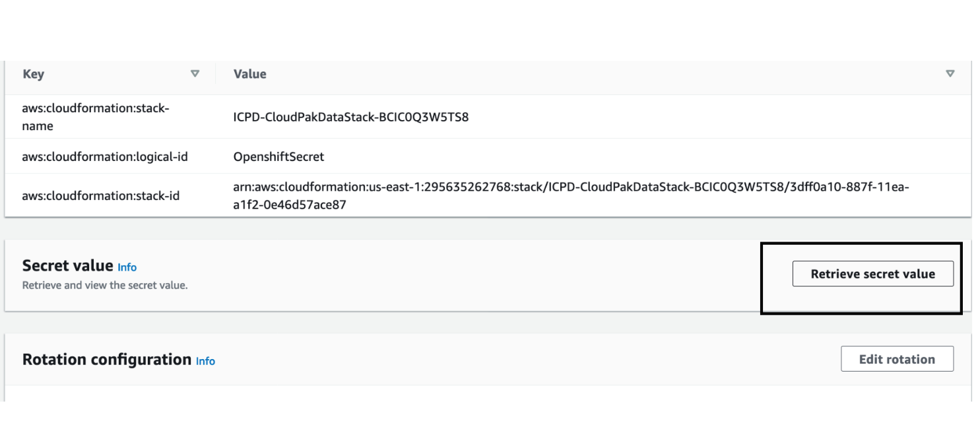980x431 pixels.
Task: Select the aws:cloudformation:logical-id key cell
Action: tap(105, 156)
